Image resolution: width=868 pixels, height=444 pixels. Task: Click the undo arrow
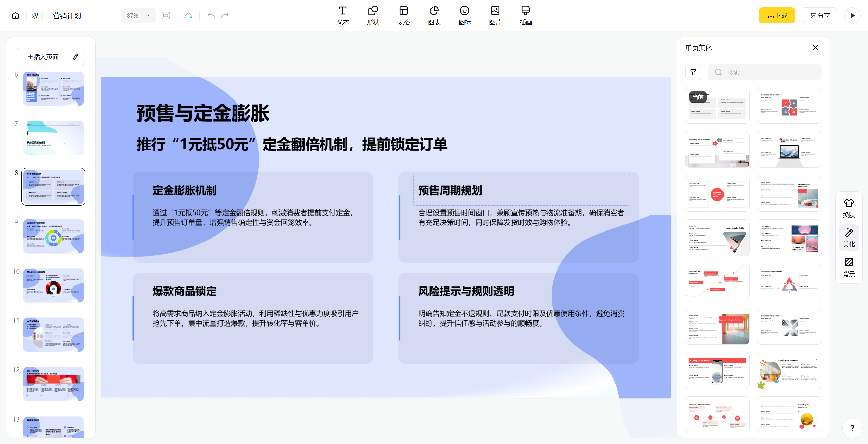pyautogui.click(x=211, y=16)
